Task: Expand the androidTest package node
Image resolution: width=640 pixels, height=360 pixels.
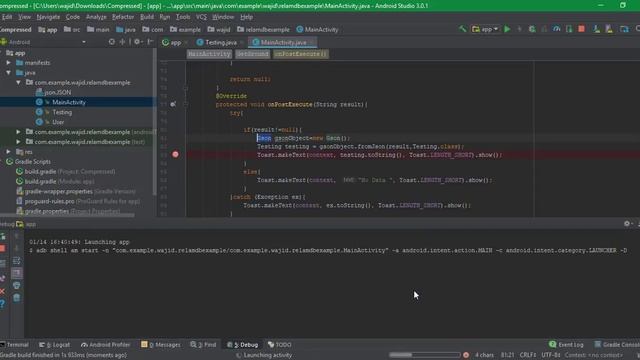Action: [x=18, y=132]
